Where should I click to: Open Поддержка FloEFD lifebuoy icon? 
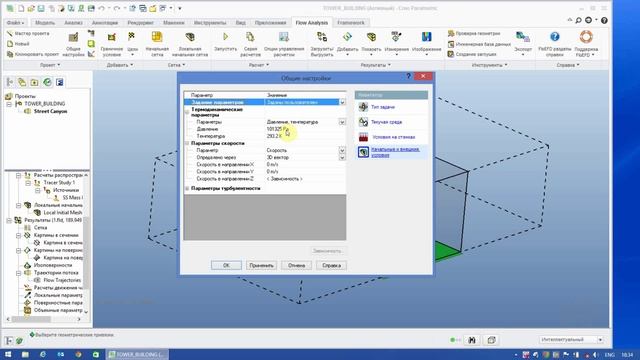586,44
